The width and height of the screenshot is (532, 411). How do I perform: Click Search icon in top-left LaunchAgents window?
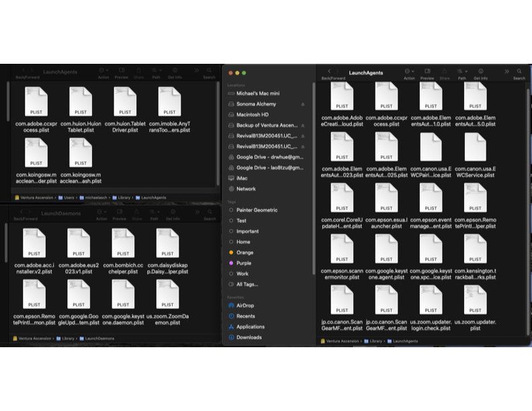(x=209, y=71)
